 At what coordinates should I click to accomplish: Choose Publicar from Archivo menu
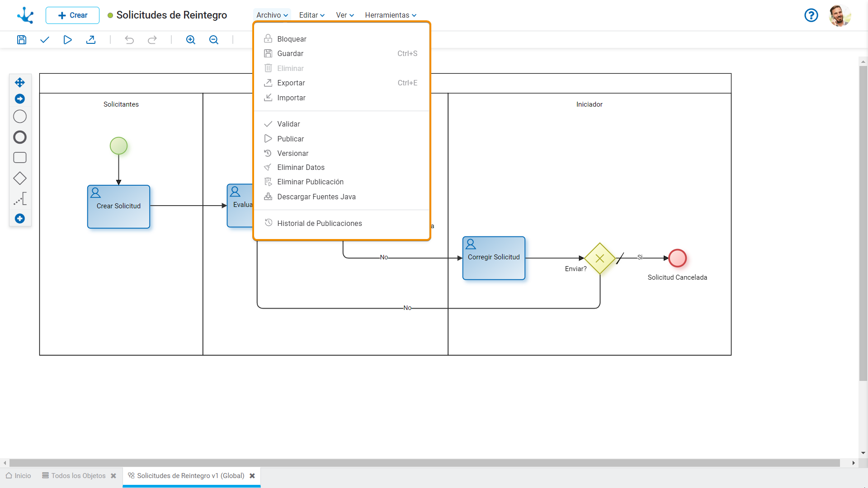(341, 139)
